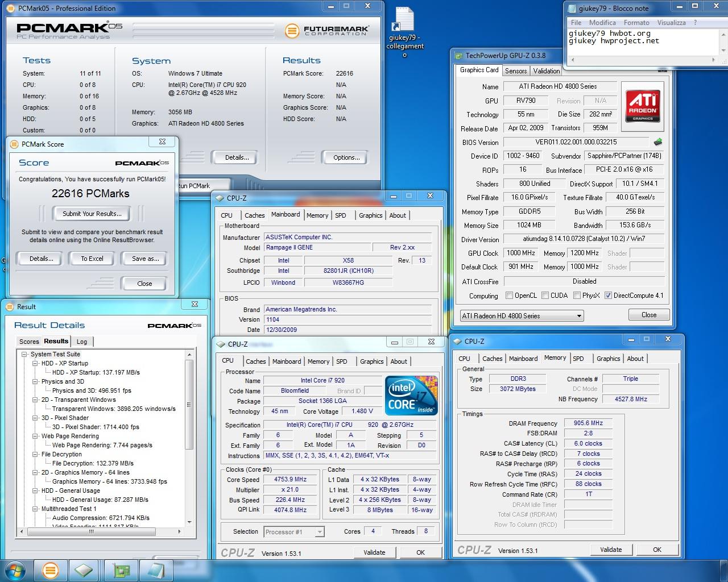Select the BIOS Version field in GPU-Z
The width and height of the screenshot is (728, 582).
coord(576,142)
